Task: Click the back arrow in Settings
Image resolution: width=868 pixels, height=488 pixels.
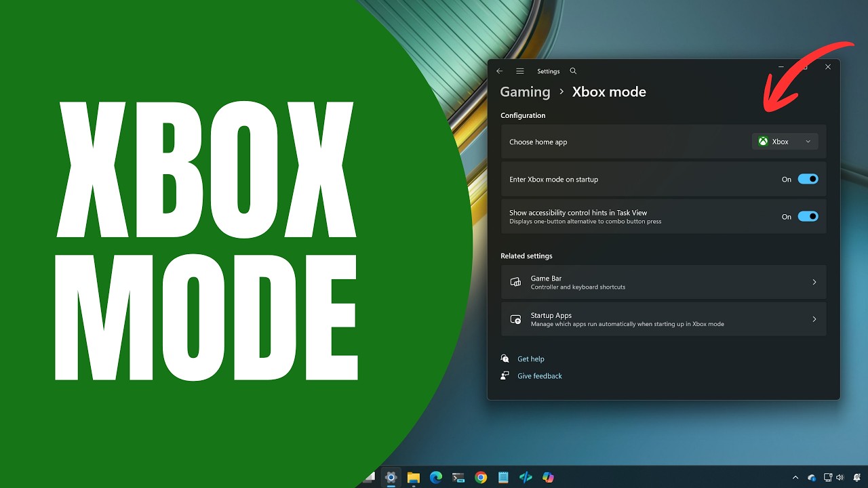Action: 500,70
